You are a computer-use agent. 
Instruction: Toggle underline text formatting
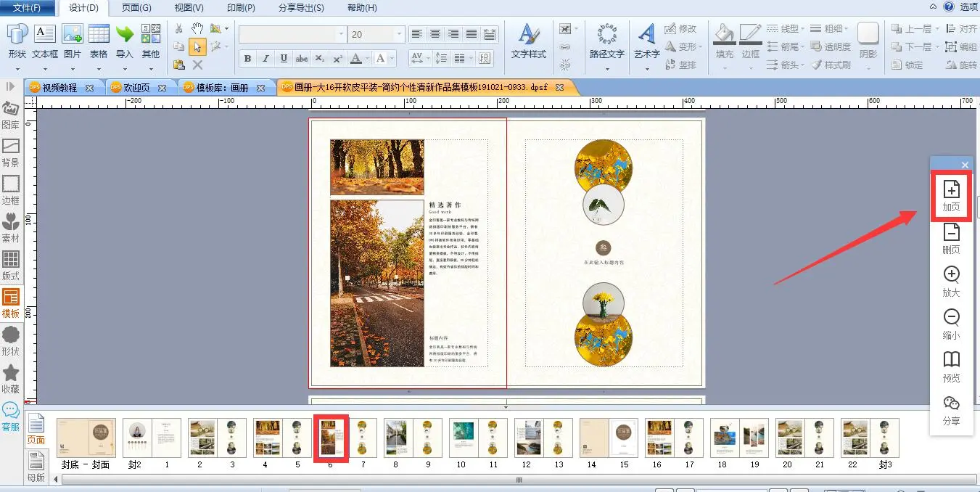coord(284,59)
